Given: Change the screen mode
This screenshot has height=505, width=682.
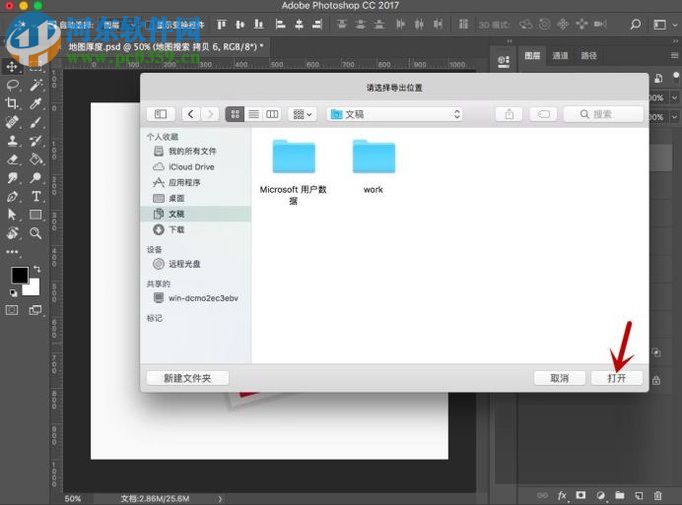Looking at the screenshot, I should 36,310.
